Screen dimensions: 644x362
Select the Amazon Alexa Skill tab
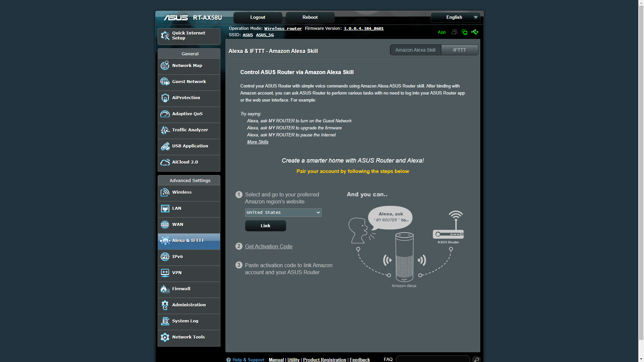415,50
